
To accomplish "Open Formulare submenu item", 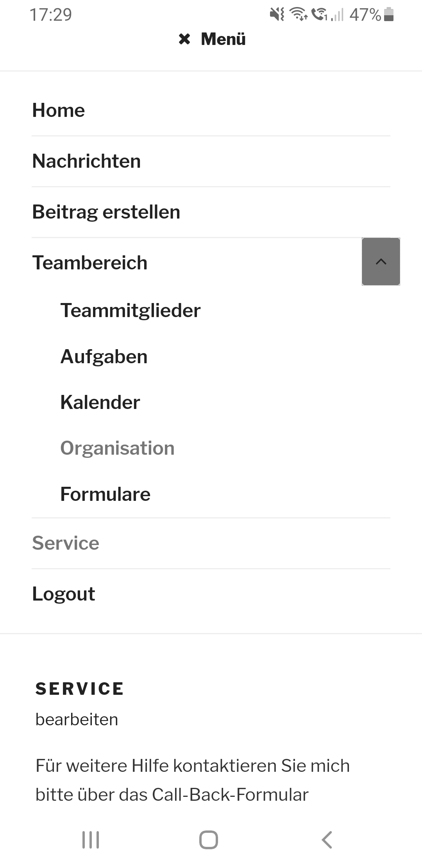I will pyautogui.click(x=105, y=494).
